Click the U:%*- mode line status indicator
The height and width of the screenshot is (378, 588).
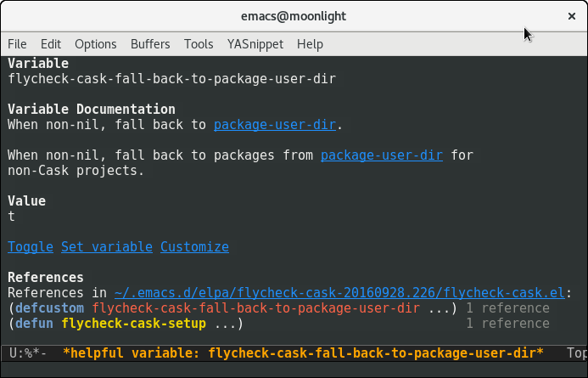click(29, 353)
